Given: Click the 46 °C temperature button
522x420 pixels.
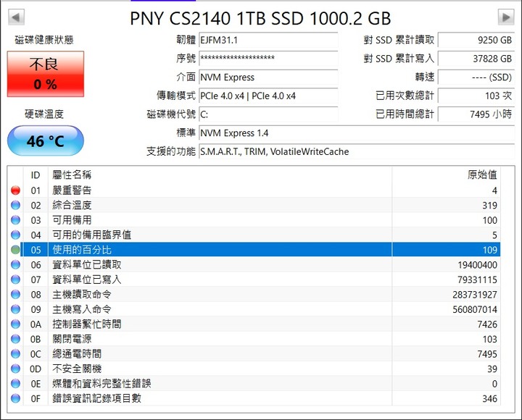Looking at the screenshot, I should tap(46, 140).
